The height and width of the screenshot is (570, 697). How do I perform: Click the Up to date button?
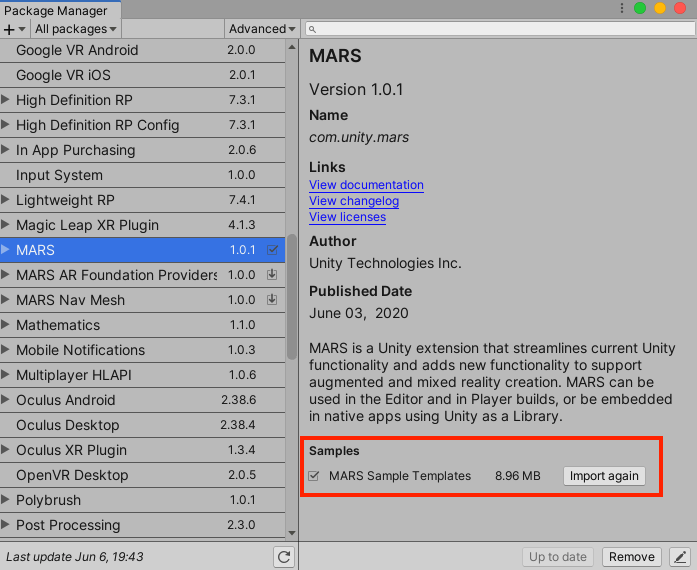557,557
